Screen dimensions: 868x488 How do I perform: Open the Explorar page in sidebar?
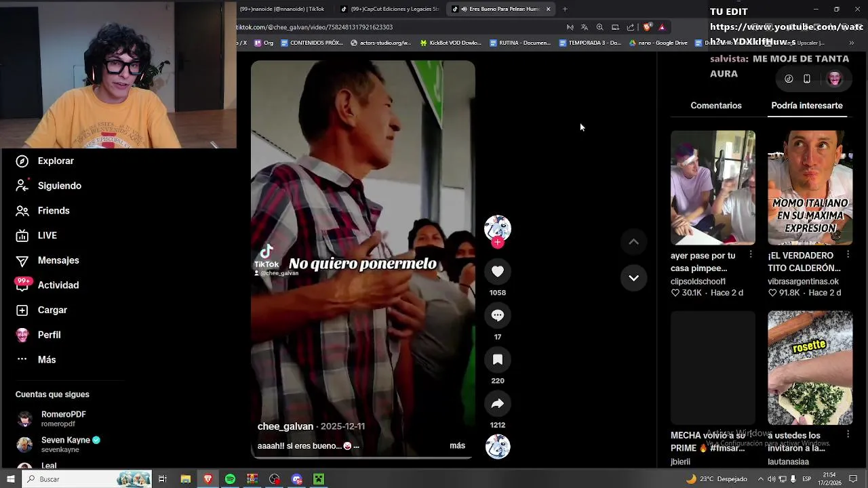[x=45, y=161]
